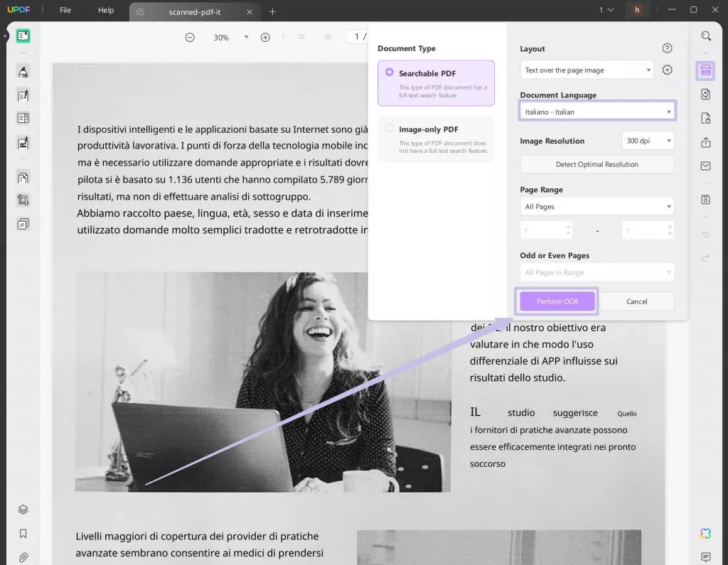The image size is (728, 565).
Task: Open the Image Resolution 300 dpi dropdown
Action: [648, 141]
